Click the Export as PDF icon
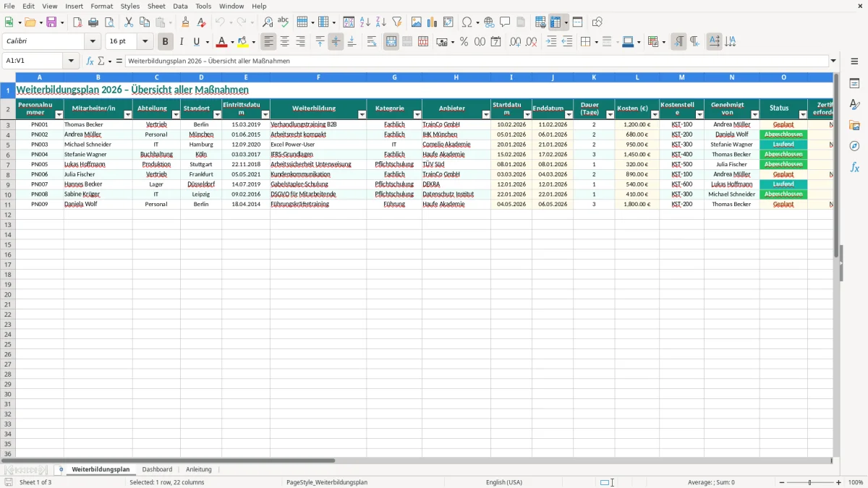The width and height of the screenshot is (868, 488). tap(77, 22)
